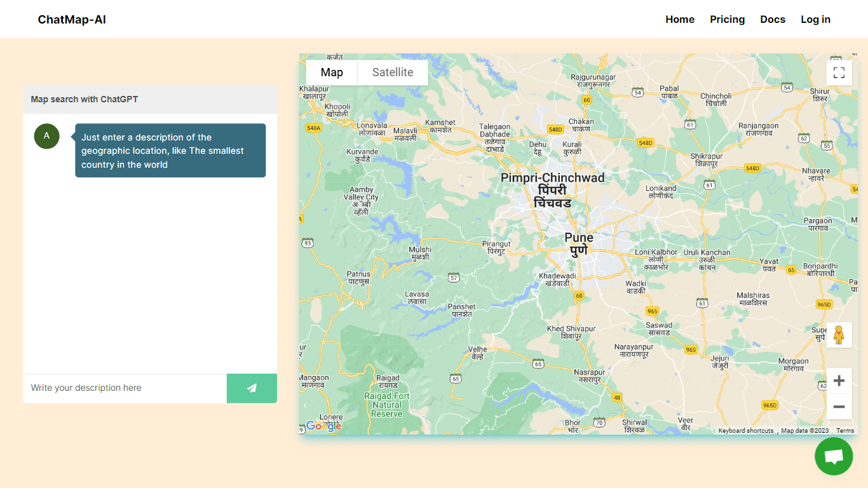Click the Narayanpur label on map

pyautogui.click(x=634, y=351)
